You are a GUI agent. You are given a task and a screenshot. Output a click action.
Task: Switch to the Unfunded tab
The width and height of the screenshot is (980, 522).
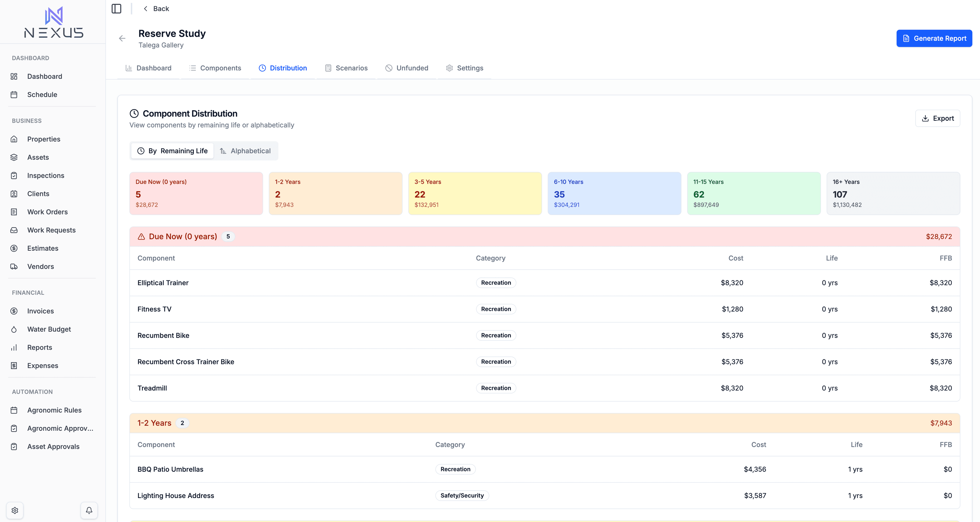pyautogui.click(x=407, y=68)
